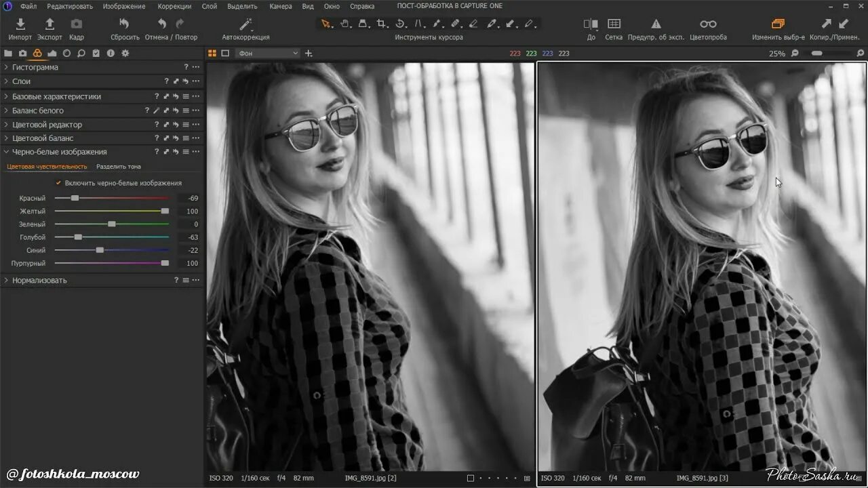Select the hand pan cursor tool
This screenshot has width=868, height=488.
coord(345,24)
